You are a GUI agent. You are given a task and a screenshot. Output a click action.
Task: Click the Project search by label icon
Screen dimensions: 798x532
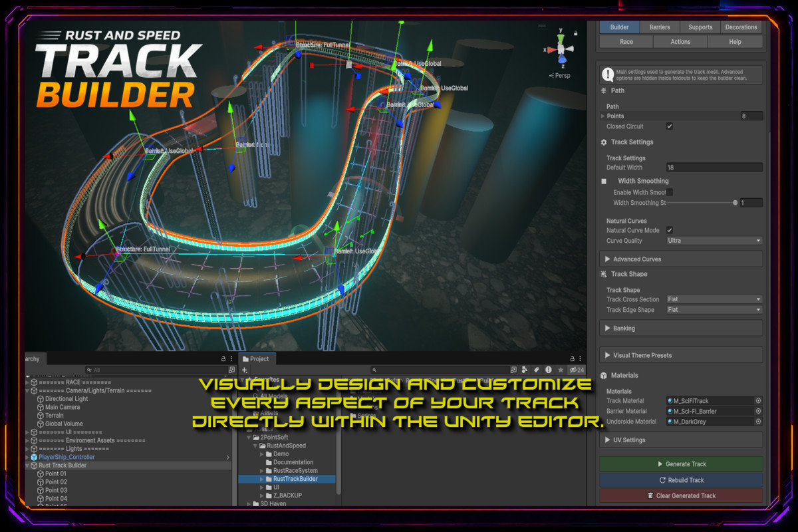coord(536,370)
